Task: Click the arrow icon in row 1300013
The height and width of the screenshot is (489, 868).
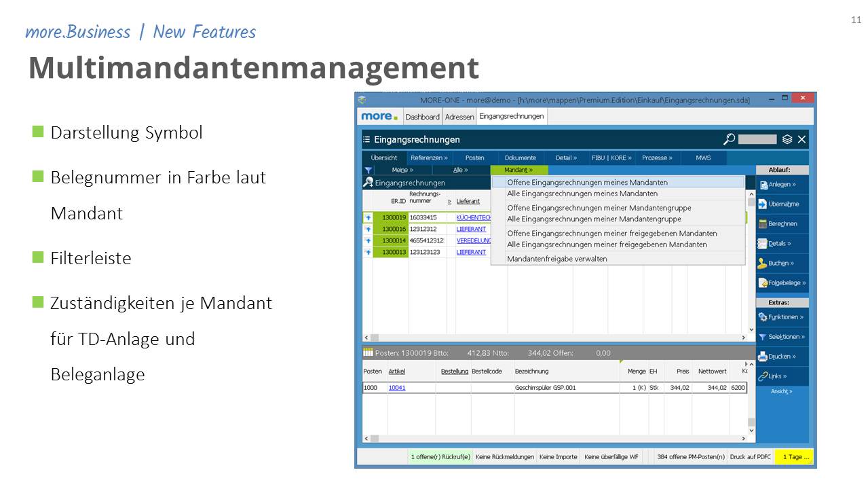Action: pos(368,252)
